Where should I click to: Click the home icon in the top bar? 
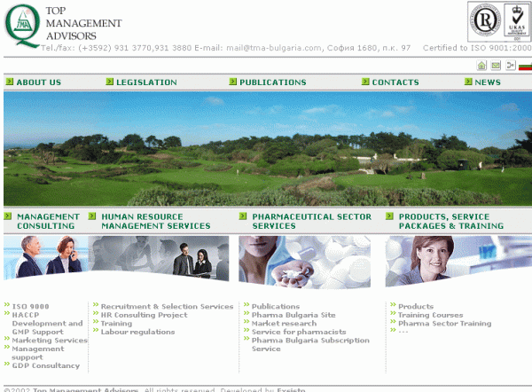(482, 66)
